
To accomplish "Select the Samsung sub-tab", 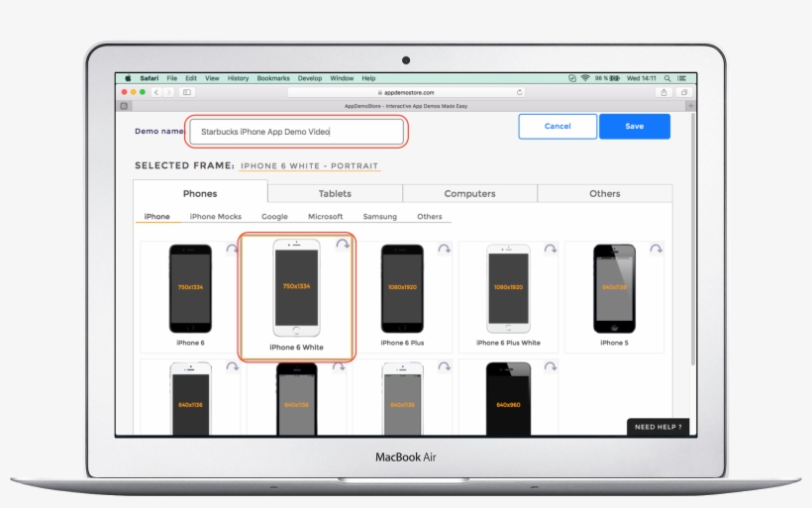I will (380, 217).
